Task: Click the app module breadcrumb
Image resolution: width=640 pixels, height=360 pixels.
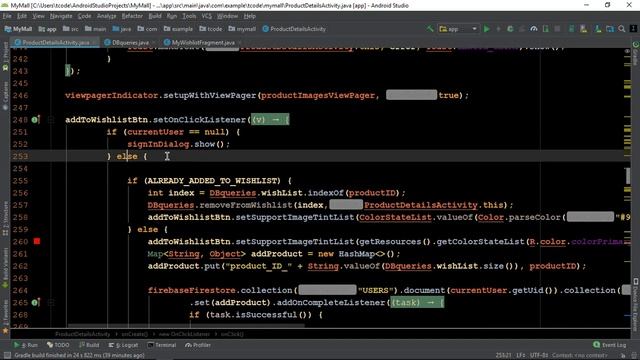Action: click(x=47, y=29)
